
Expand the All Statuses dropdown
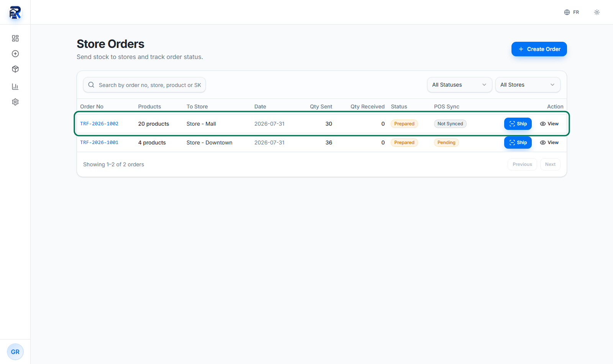coord(459,85)
